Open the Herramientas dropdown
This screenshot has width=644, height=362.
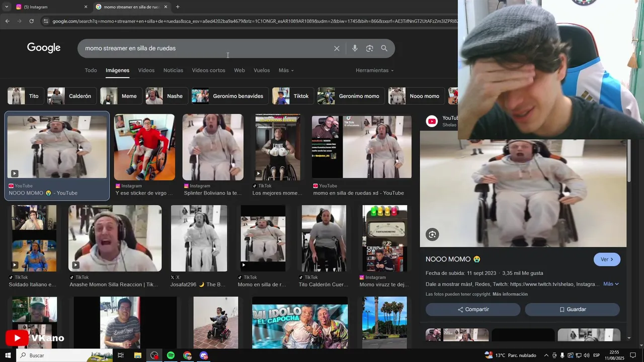374,70
